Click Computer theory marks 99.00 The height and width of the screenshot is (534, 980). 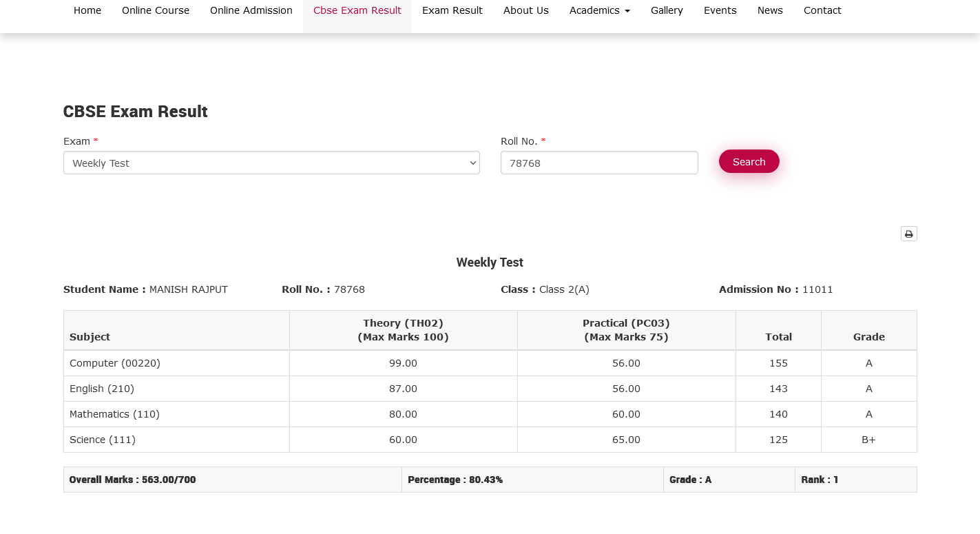pos(404,363)
